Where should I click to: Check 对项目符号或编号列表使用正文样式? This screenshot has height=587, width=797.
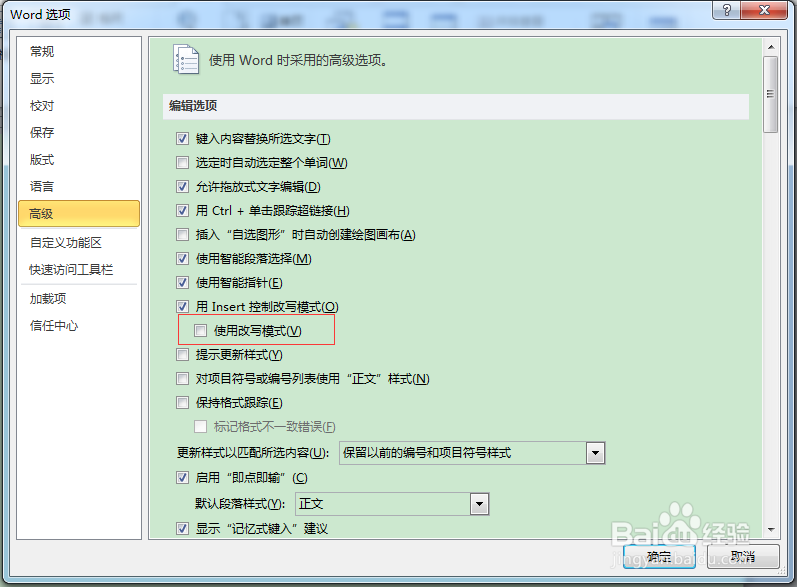click(182, 378)
